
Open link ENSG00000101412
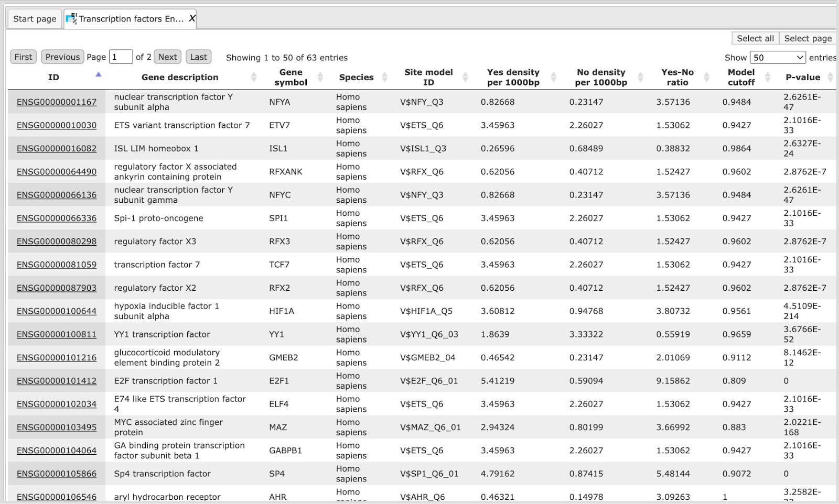coord(57,381)
